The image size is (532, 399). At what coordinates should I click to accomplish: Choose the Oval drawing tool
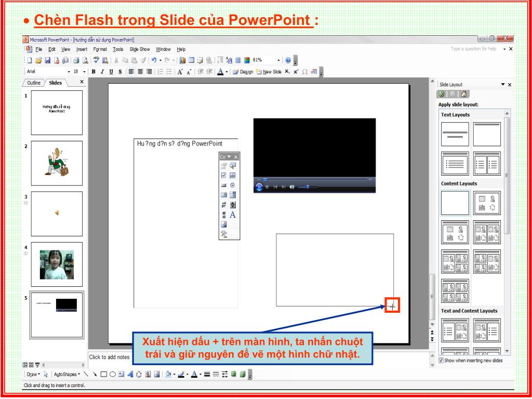(x=113, y=374)
